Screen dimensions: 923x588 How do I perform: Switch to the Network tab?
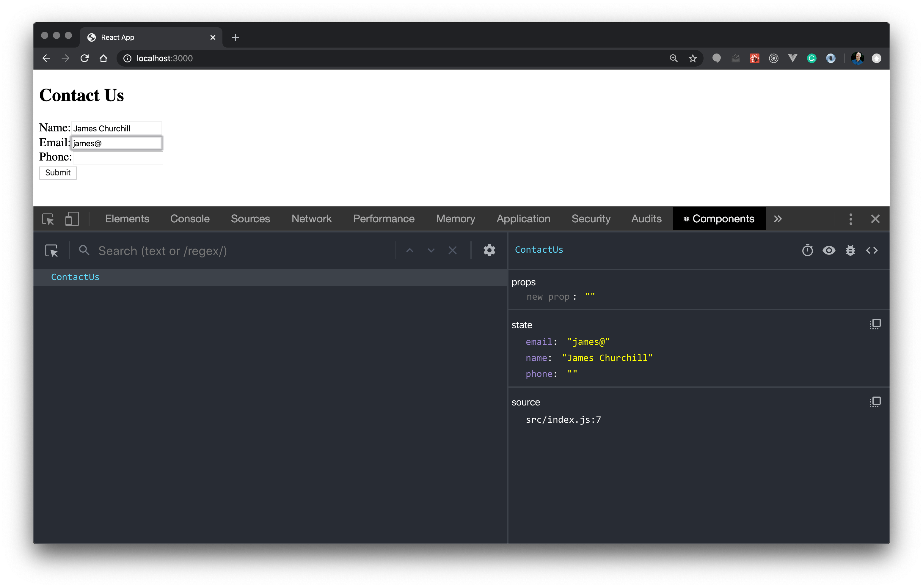point(312,218)
